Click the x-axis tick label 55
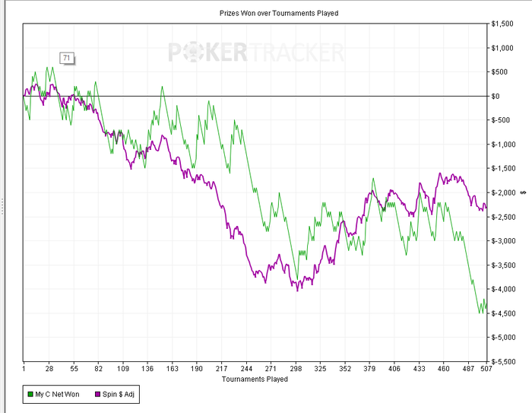Viewport: 532px width, 413px height. pos(74,369)
